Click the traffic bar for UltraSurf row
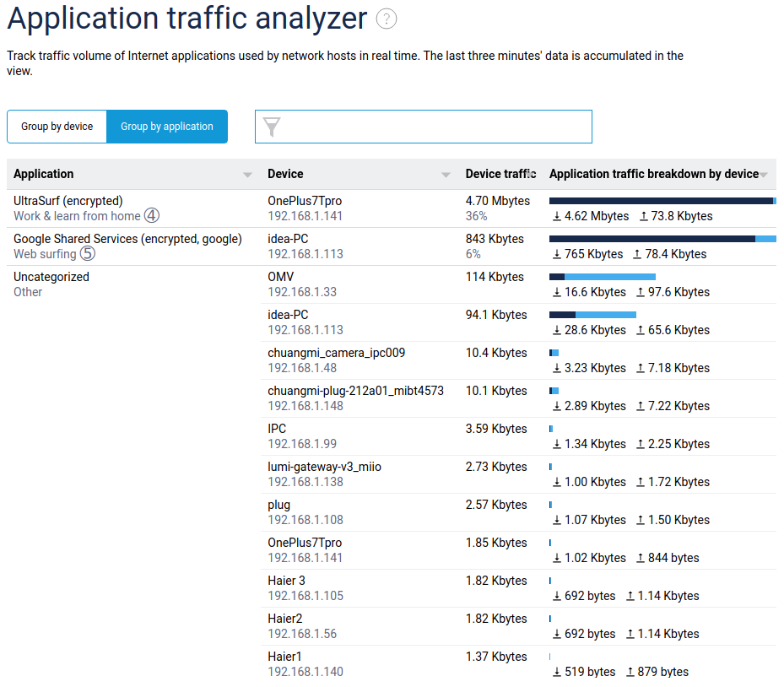 click(x=663, y=200)
